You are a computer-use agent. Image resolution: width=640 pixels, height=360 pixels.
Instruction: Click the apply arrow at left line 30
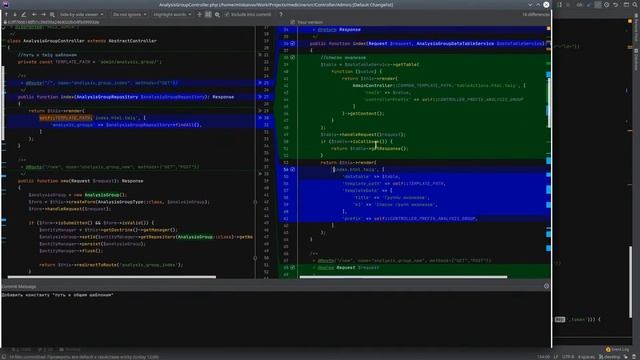(260, 118)
